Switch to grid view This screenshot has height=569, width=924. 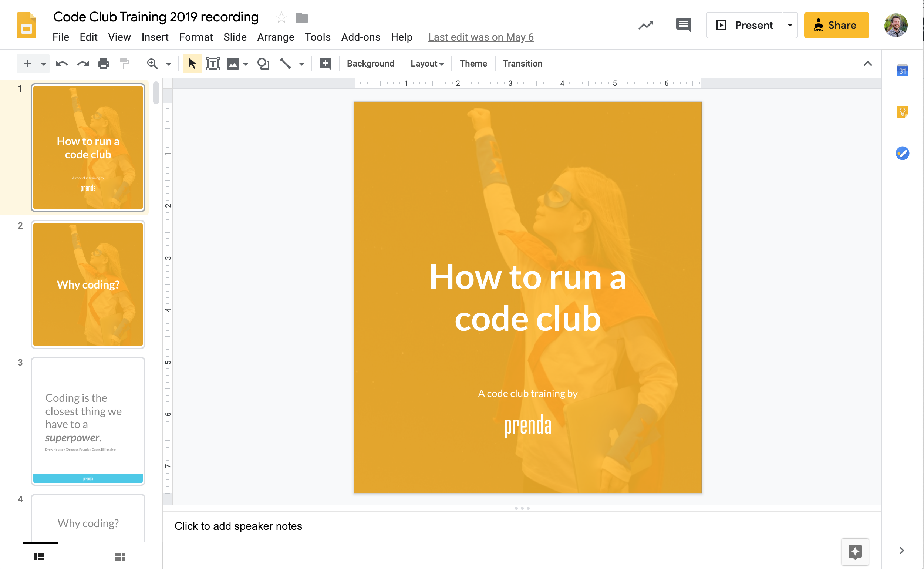tap(119, 556)
